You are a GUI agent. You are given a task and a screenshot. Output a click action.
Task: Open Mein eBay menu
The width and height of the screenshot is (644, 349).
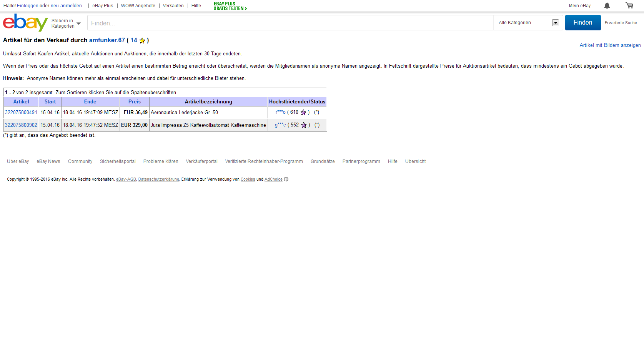(580, 6)
